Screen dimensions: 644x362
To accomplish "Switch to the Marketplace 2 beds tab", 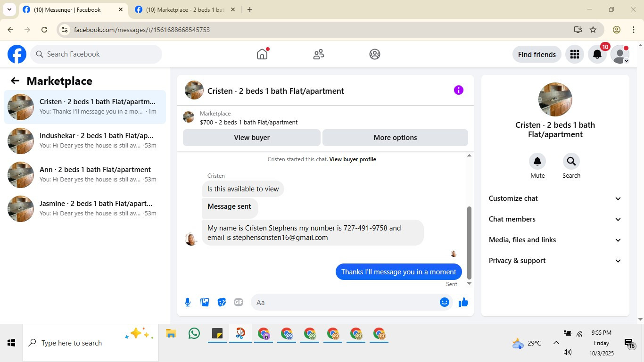I will pos(185,9).
